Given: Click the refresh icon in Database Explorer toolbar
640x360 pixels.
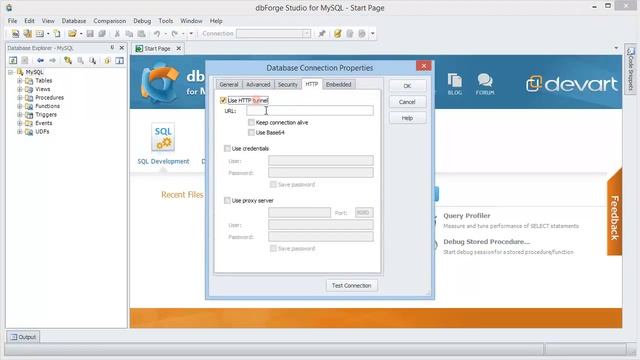Looking at the screenshot, I should point(13,60).
